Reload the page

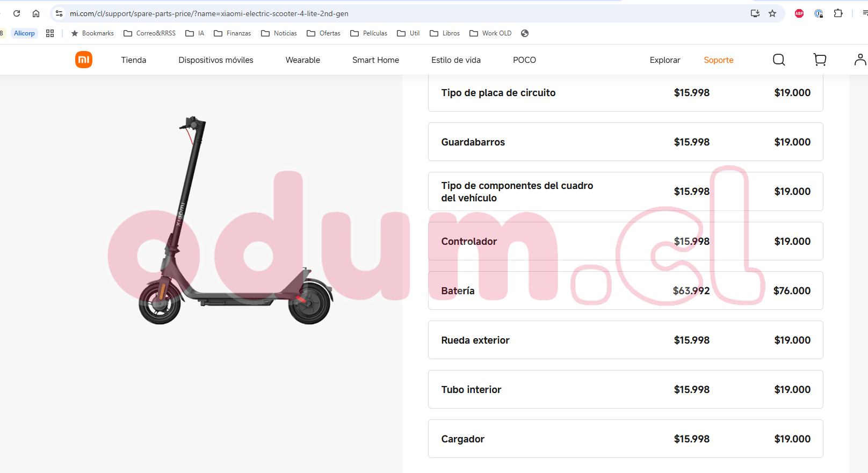click(17, 13)
